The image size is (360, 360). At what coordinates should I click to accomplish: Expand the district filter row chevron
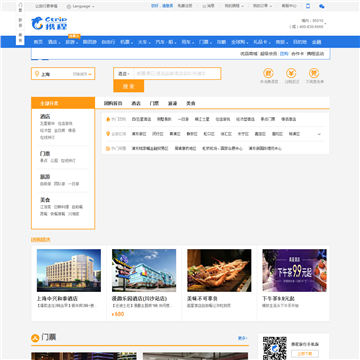pyautogui.click(x=319, y=134)
